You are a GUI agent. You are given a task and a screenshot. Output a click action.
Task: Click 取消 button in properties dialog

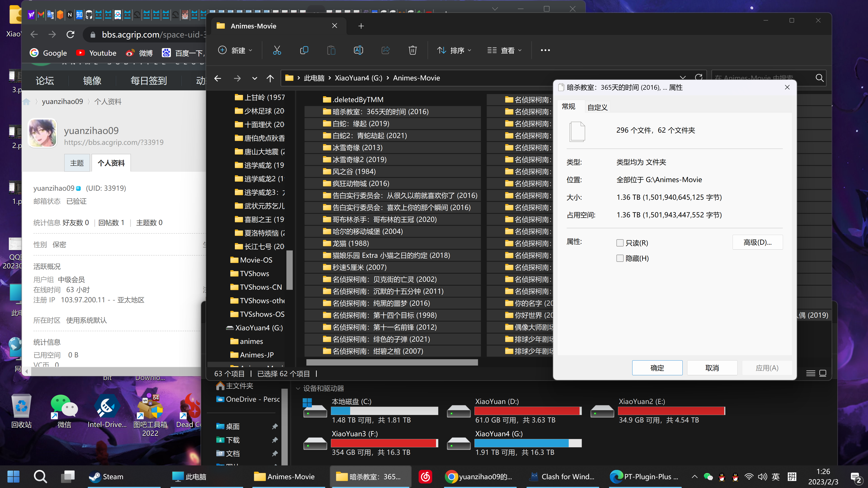(712, 368)
